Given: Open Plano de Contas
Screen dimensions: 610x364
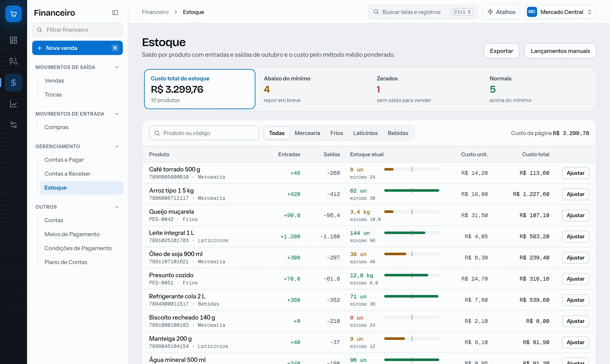Looking at the screenshot, I should point(82,262).
